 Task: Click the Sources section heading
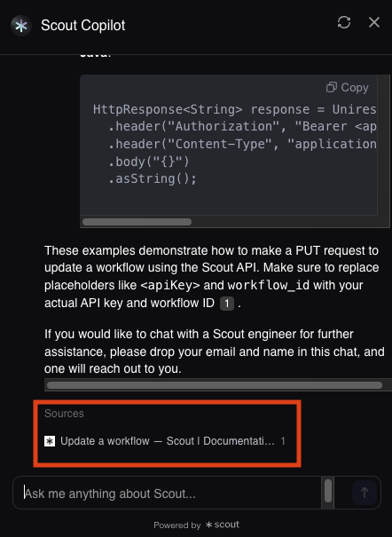tap(64, 414)
